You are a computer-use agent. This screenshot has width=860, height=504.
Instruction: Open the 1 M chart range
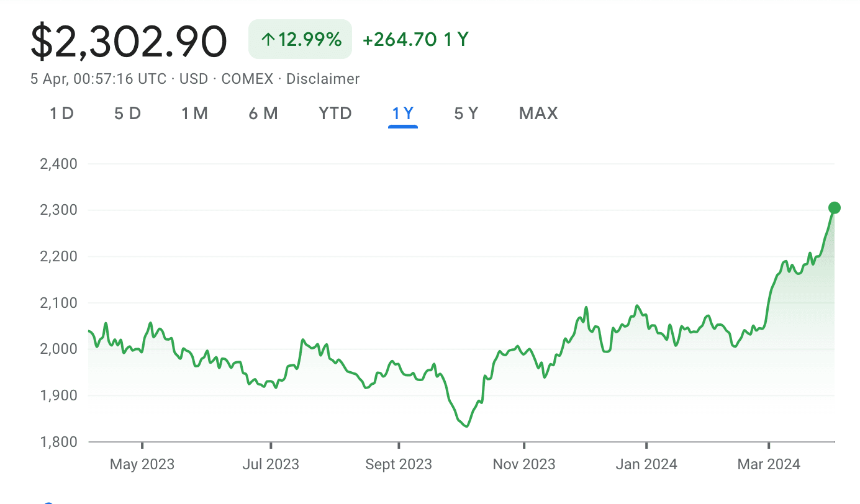[x=194, y=114]
